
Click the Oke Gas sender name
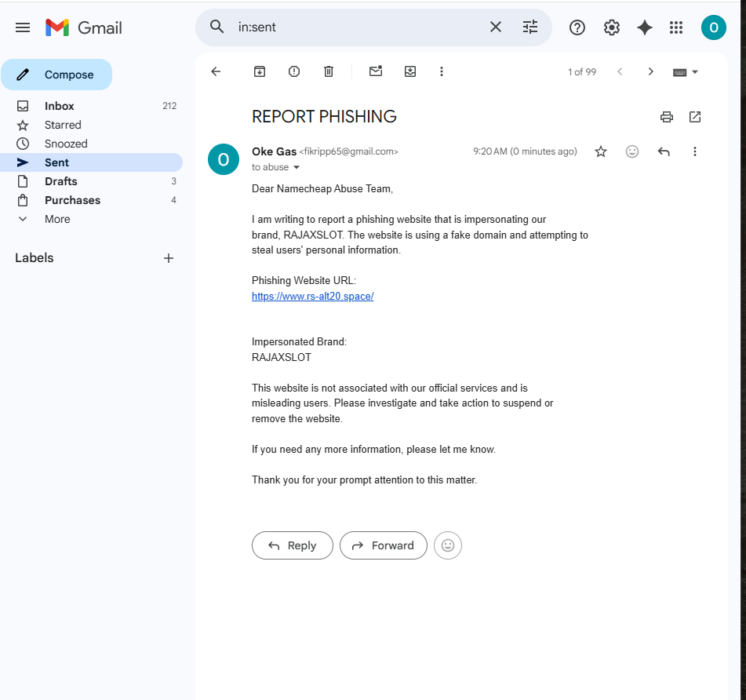[x=274, y=151]
